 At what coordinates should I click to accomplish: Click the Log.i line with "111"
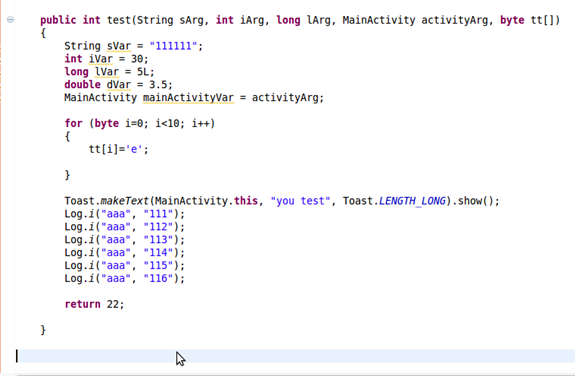(x=124, y=214)
